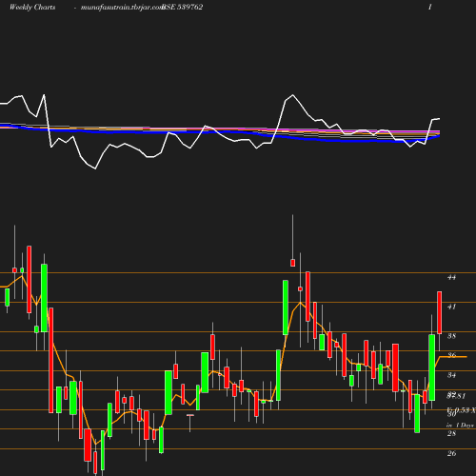Image resolution: width=476 pixels, height=476 pixels.
Task: Click the latest red candlestick at the far right
Action: click(440, 312)
